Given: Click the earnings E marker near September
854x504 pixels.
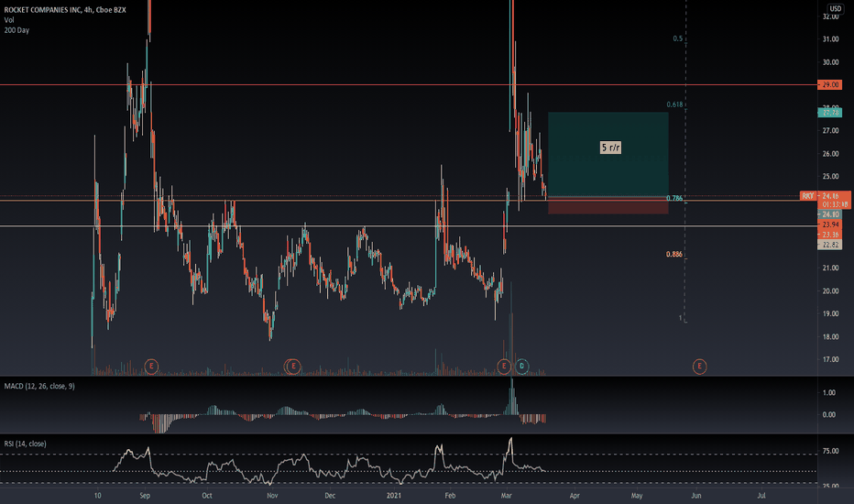Looking at the screenshot, I should [x=151, y=367].
